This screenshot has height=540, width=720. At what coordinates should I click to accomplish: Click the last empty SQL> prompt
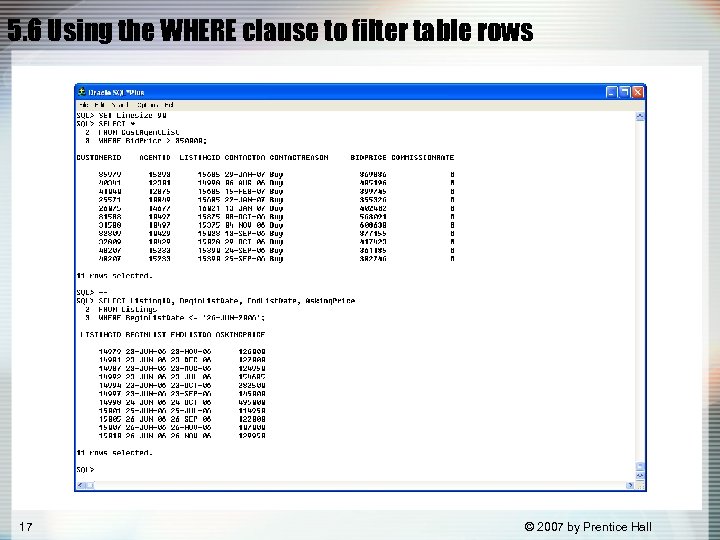point(85,470)
